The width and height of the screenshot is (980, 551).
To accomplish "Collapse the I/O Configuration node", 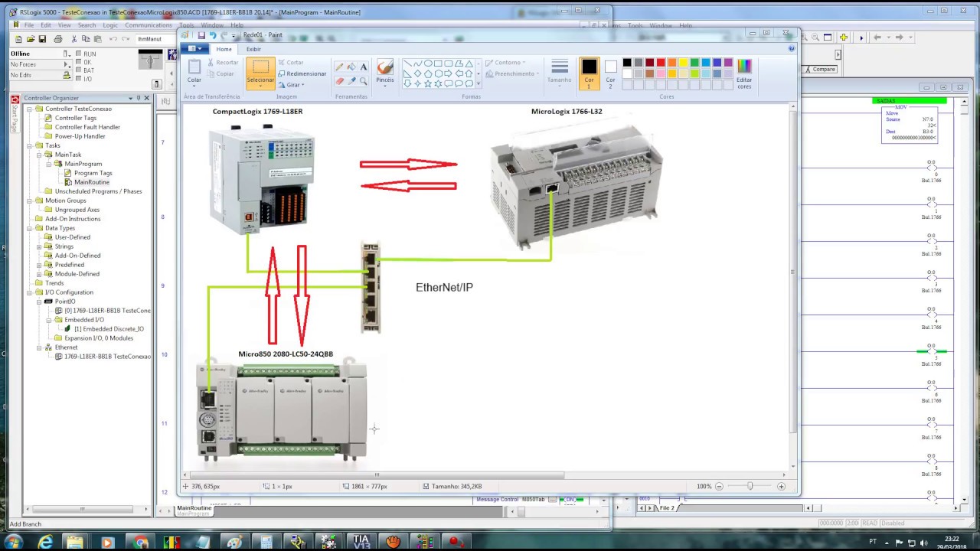I will pos(30,292).
